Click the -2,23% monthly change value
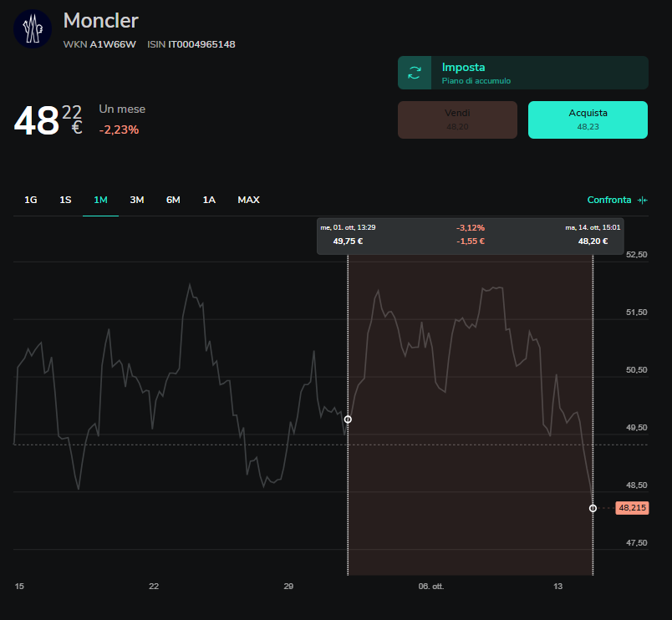Image resolution: width=672 pixels, height=620 pixels. pyautogui.click(x=119, y=130)
